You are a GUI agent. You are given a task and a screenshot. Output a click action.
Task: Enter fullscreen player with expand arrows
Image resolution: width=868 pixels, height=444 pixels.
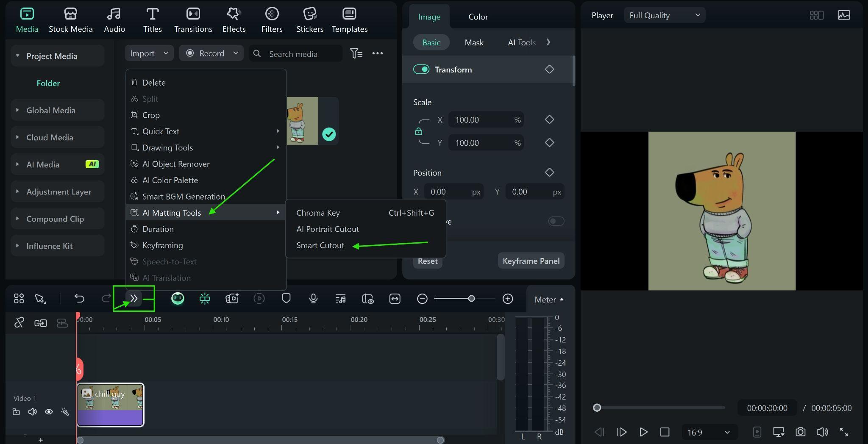click(844, 432)
